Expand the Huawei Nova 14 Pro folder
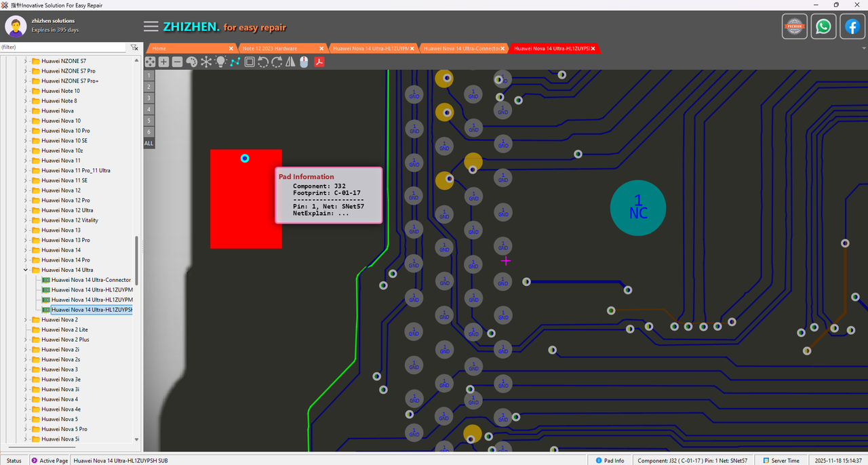 [x=26, y=260]
